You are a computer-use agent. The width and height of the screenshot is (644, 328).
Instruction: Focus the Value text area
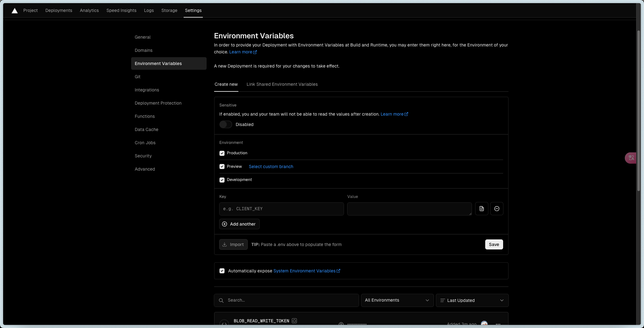(x=409, y=209)
